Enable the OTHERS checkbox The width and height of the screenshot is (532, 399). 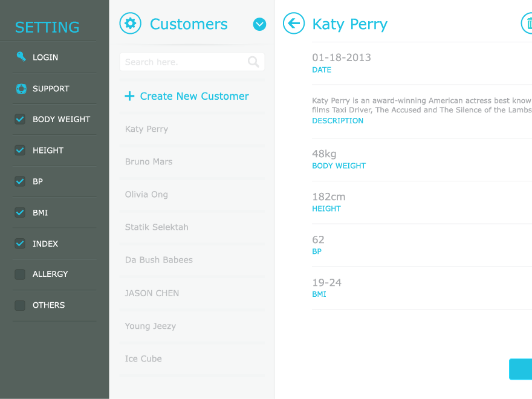click(x=20, y=305)
